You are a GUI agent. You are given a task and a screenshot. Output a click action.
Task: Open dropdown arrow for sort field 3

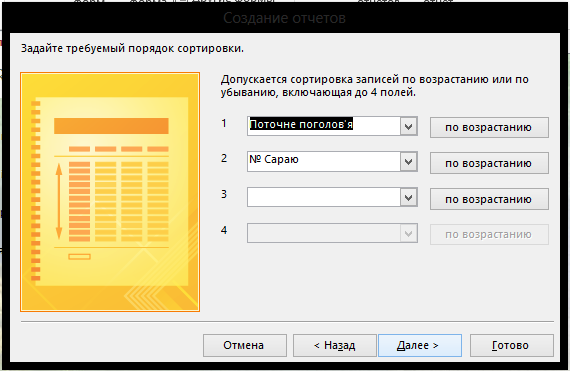(409, 197)
